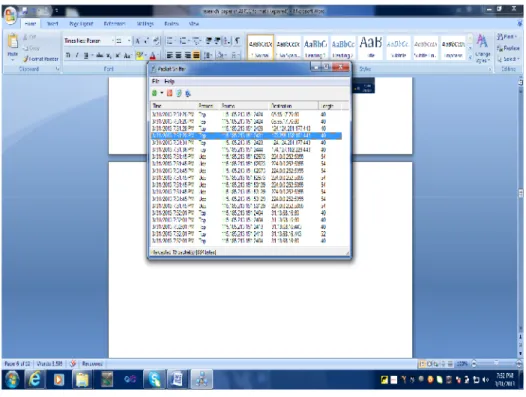The image size is (526, 397).
Task: Align text right in Paragraph group
Action: [x=188, y=55]
